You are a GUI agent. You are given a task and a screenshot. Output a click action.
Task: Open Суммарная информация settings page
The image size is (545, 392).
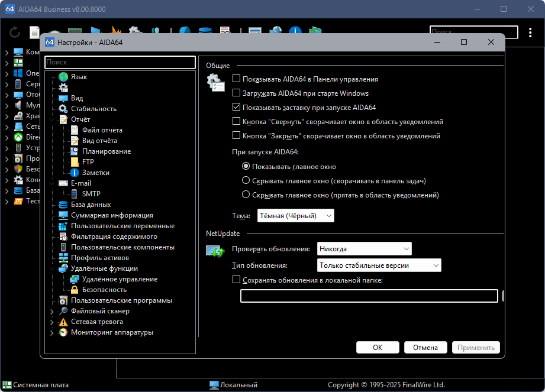112,215
